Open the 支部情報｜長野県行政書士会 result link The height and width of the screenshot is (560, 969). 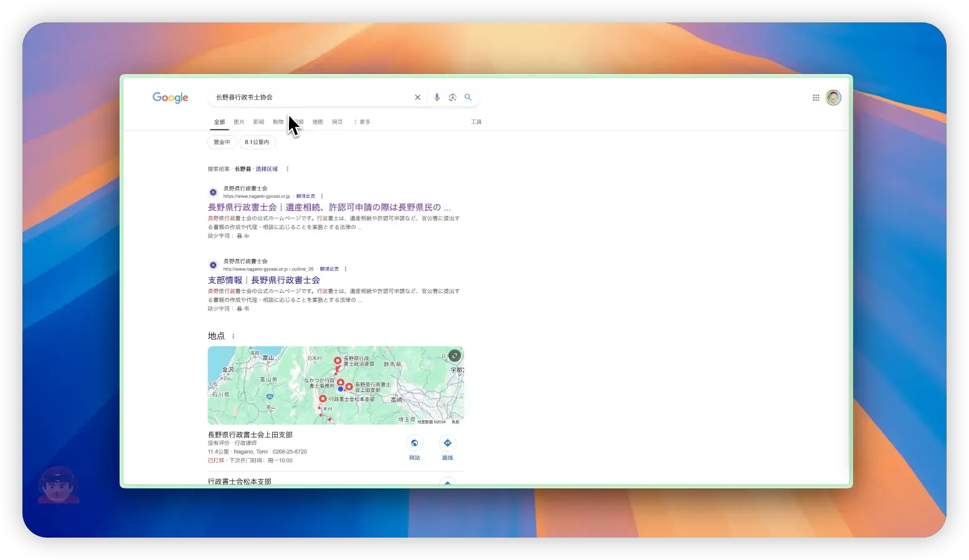coord(263,281)
